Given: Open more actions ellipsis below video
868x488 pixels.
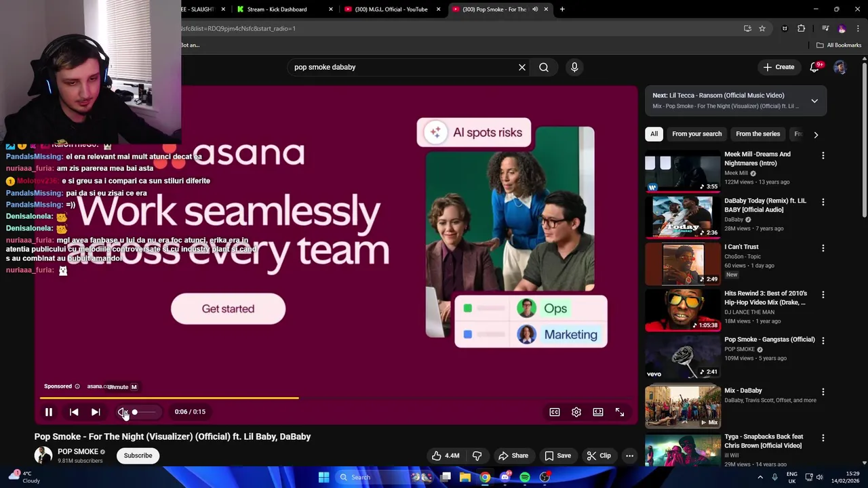Looking at the screenshot, I should point(629,456).
